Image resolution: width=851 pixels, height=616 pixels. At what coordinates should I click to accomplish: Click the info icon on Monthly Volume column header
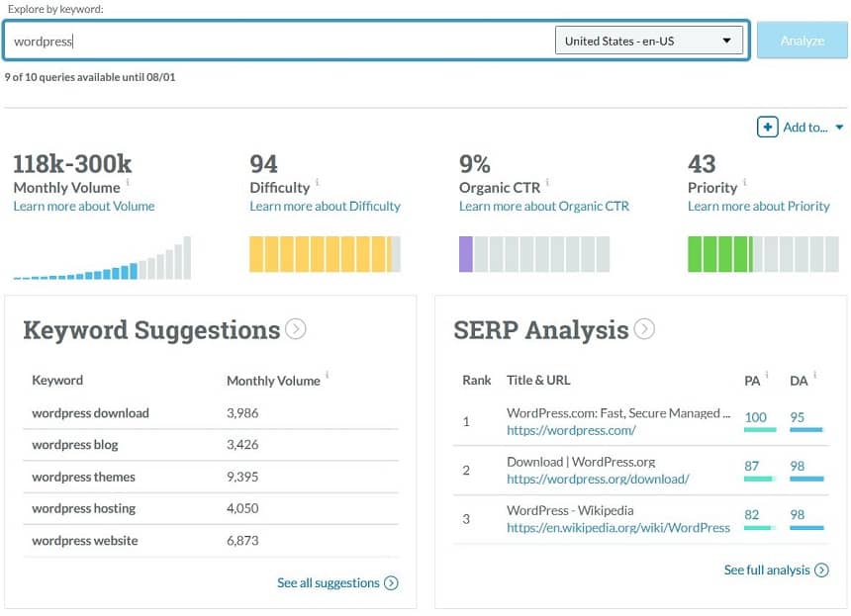coord(328,374)
